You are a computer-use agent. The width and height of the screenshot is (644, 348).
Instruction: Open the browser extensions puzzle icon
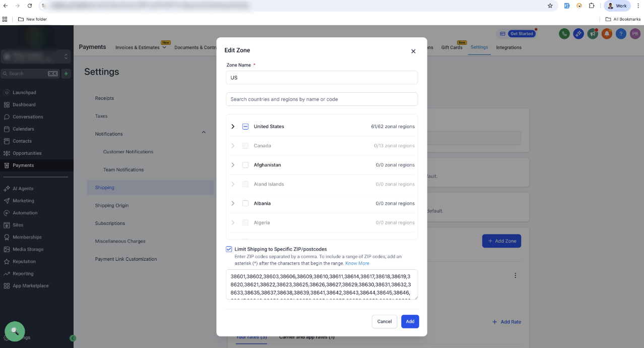coord(592,6)
